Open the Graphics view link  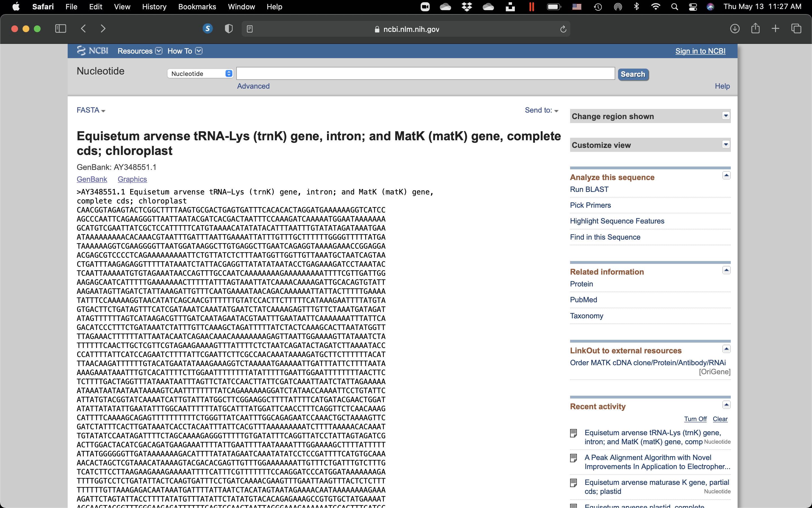(132, 179)
